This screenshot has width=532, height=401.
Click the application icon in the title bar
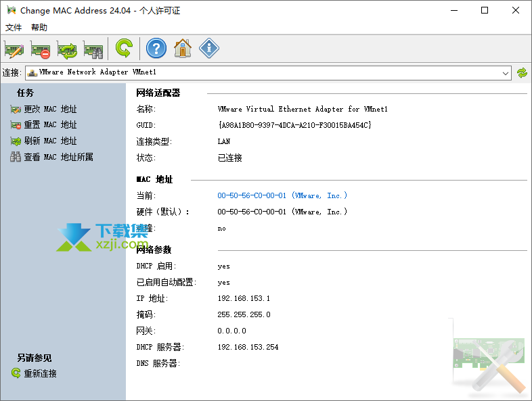point(12,10)
